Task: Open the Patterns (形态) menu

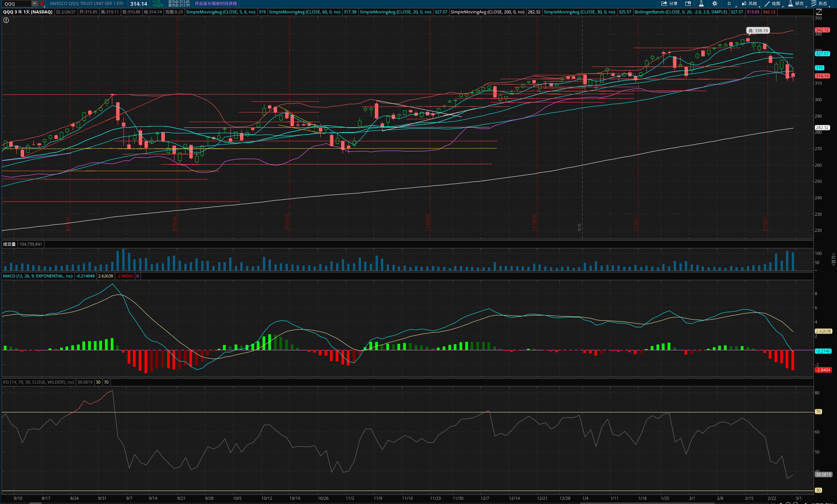Action: [819, 3]
